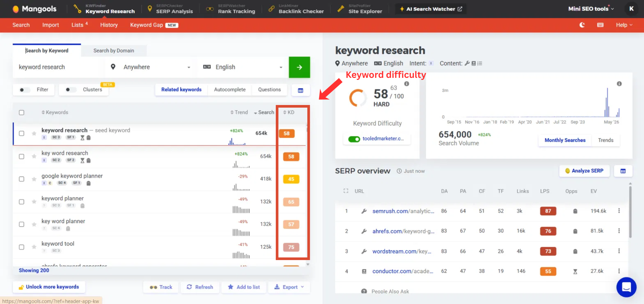Screen dimensions: 644x304
Task: Click the keyword research search input
Action: click(59, 67)
